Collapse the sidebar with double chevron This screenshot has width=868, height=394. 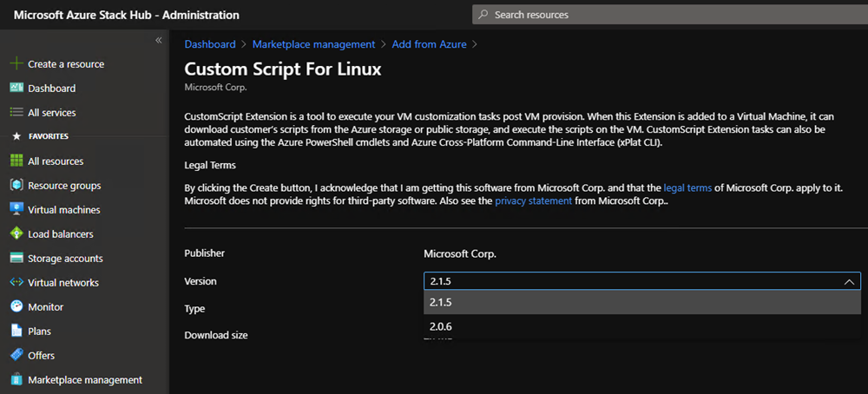(159, 41)
